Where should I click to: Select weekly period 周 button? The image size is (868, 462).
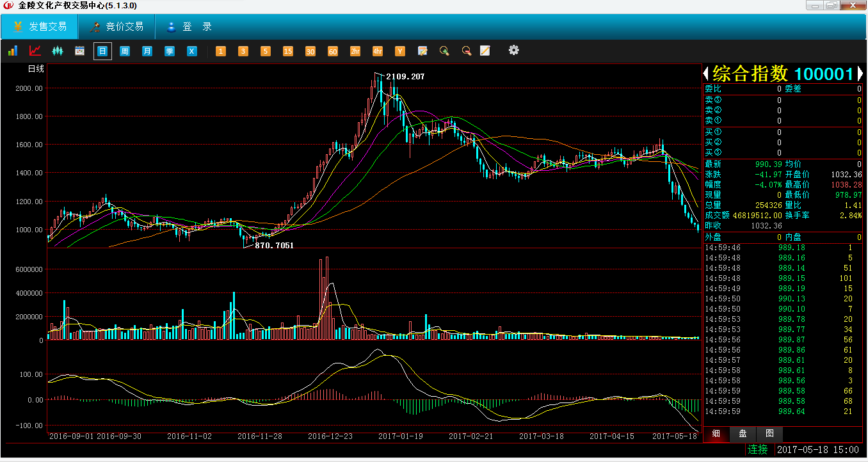pyautogui.click(x=125, y=51)
